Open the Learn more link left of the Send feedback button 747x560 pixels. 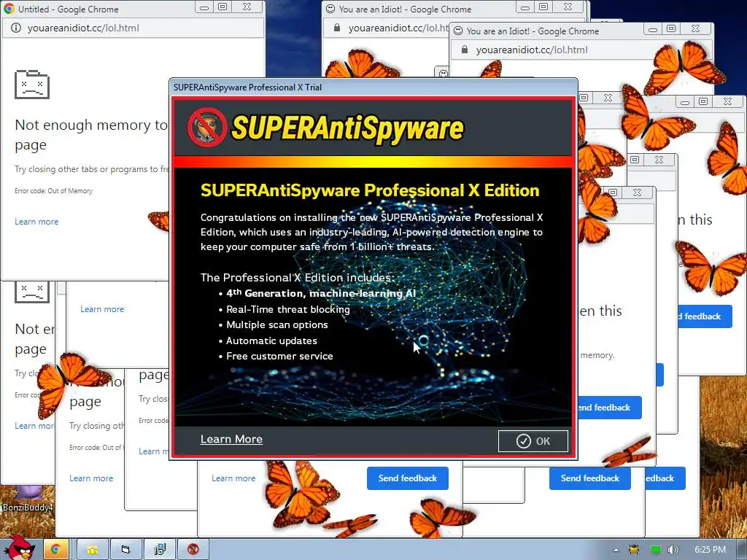click(x=233, y=478)
